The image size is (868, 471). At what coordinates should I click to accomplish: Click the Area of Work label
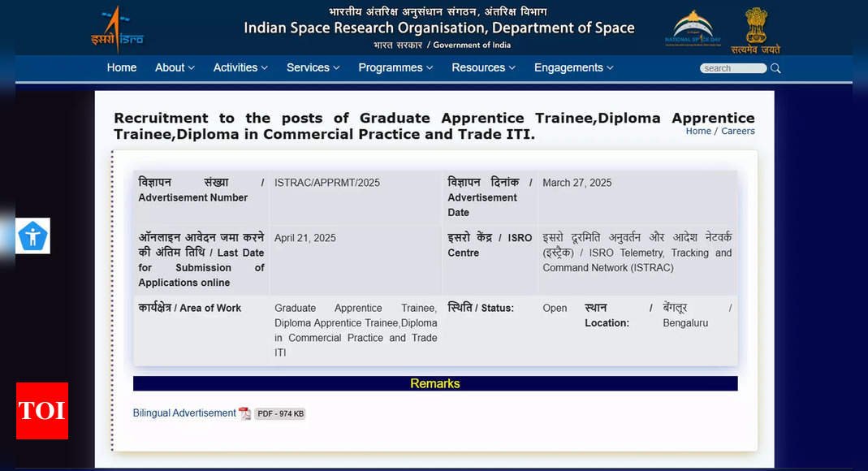pos(190,308)
